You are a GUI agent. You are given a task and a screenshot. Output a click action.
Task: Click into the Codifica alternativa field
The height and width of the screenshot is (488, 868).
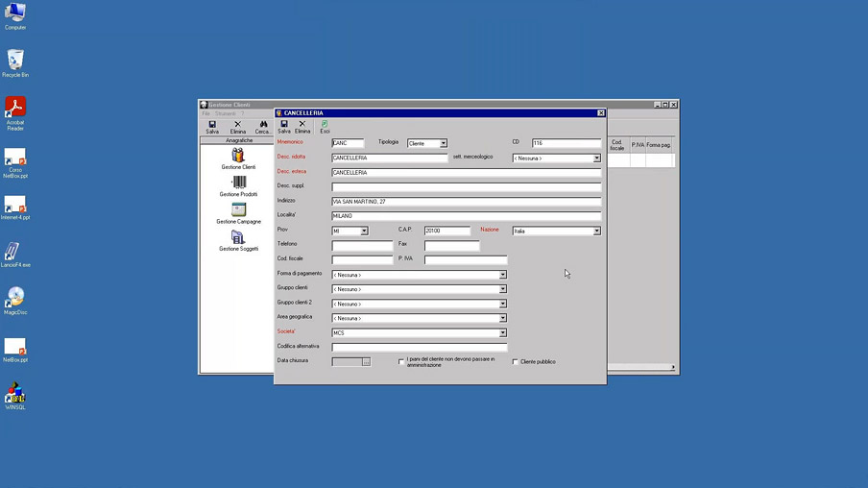(x=419, y=348)
